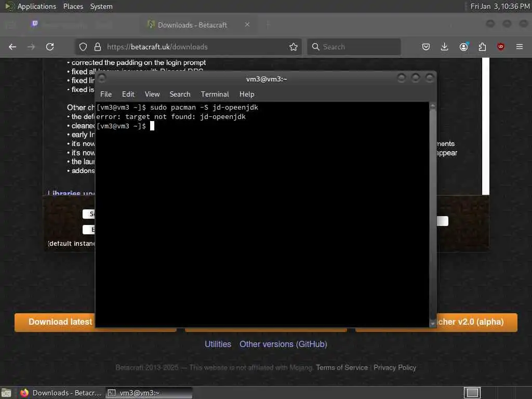The image size is (532, 399).
Task: Open Other versions (GitHub) link
Action: [283, 344]
